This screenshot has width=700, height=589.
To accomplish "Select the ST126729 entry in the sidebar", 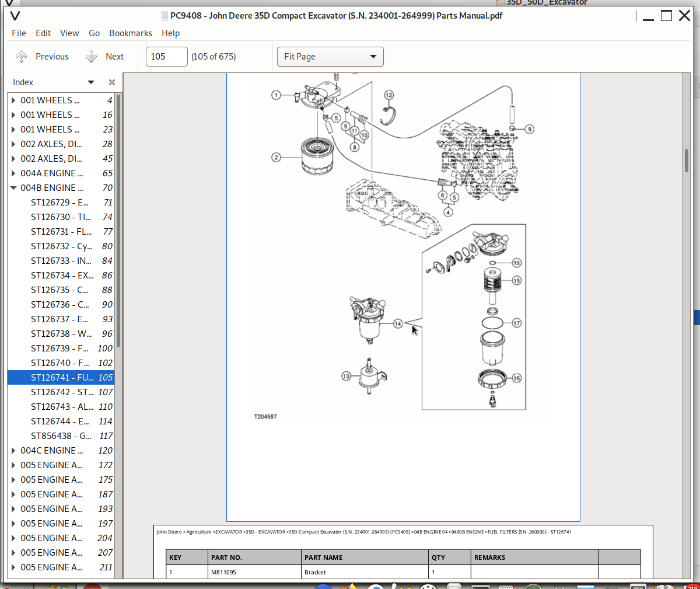I will pyautogui.click(x=60, y=202).
